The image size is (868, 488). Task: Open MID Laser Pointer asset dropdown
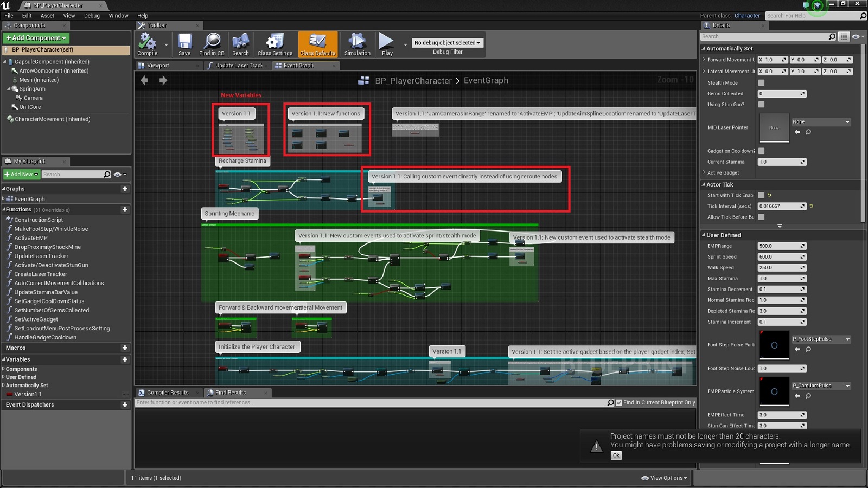tap(821, 122)
